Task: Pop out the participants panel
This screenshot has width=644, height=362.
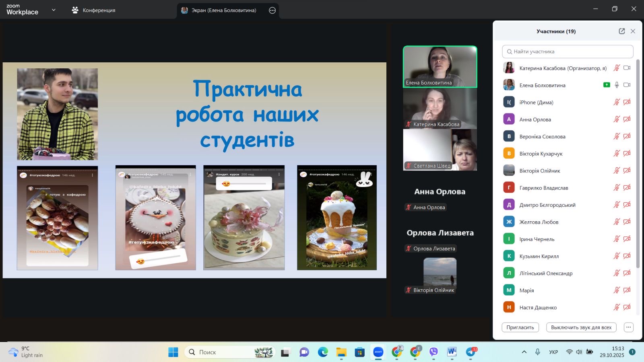Action: pyautogui.click(x=621, y=31)
